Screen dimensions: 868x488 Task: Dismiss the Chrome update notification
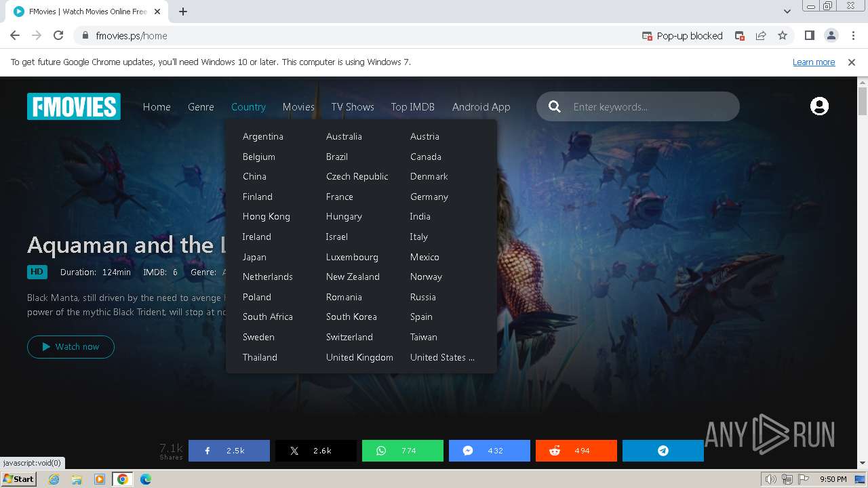[x=852, y=62]
